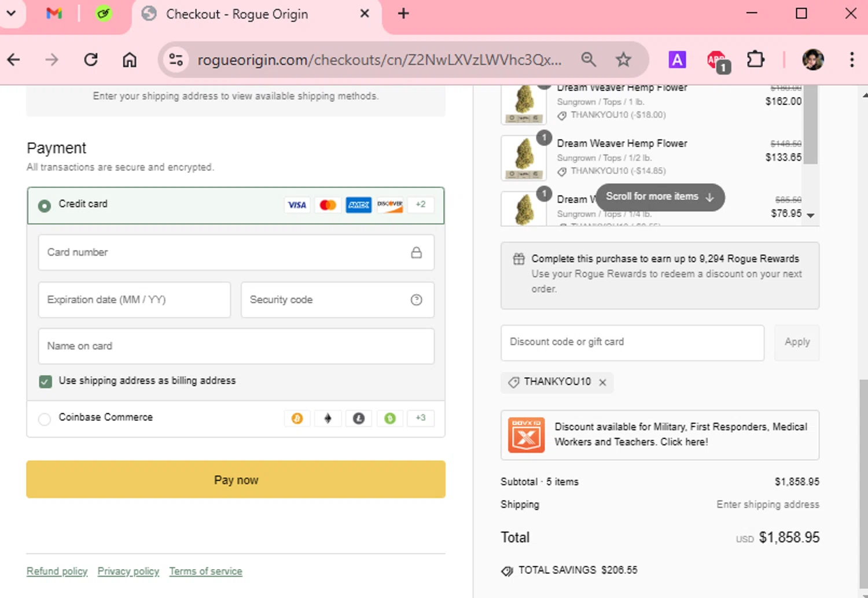Click the Subtotal · 5 items text

539,482
